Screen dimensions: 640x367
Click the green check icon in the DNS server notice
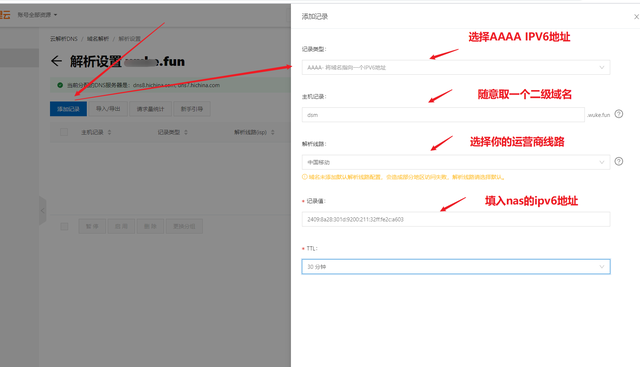click(60, 85)
